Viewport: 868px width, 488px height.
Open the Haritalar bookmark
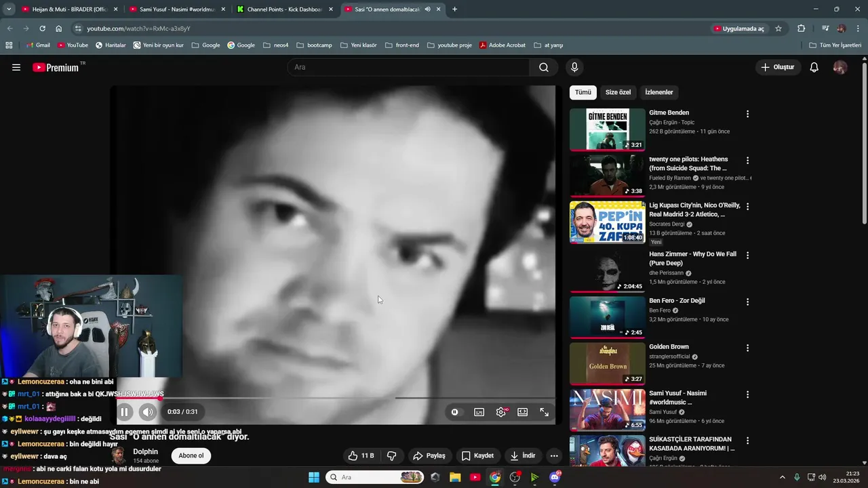tap(110, 45)
